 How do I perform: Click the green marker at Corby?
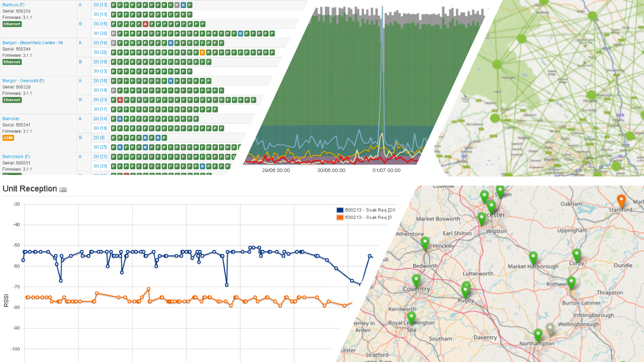pyautogui.click(x=577, y=255)
